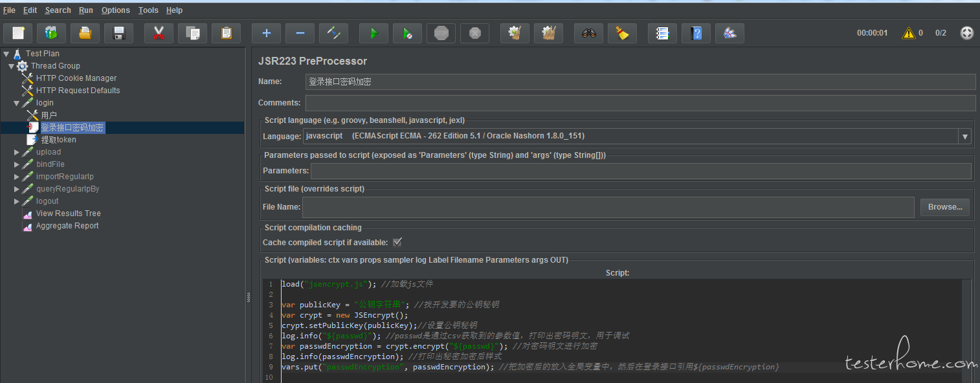Open the Run menu

tap(85, 10)
